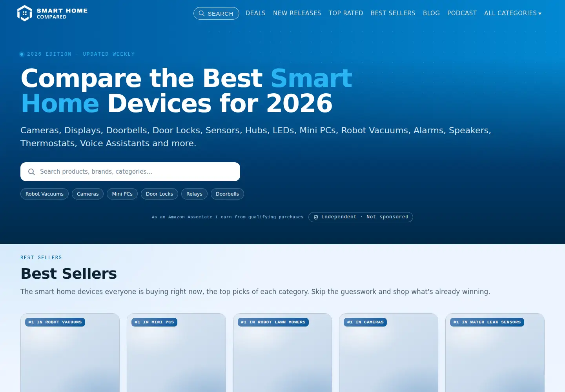Click the Smart Home Compared brand text

[x=62, y=13]
